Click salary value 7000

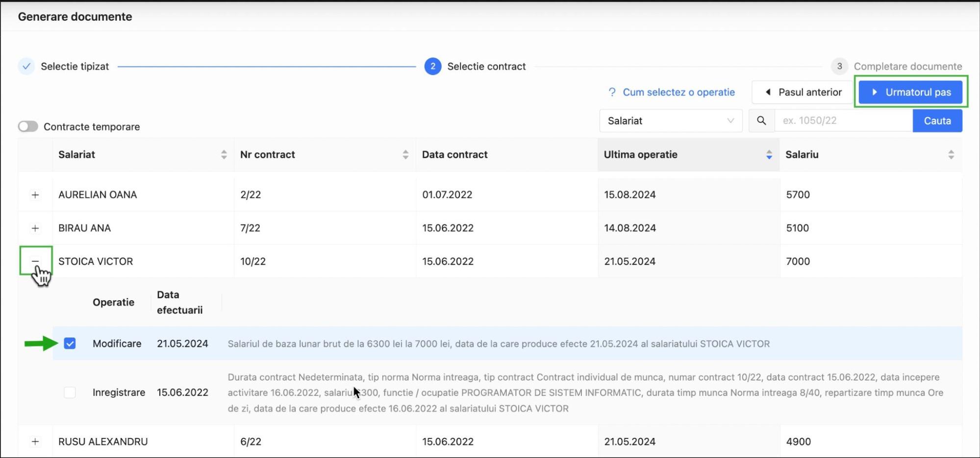[x=798, y=262]
